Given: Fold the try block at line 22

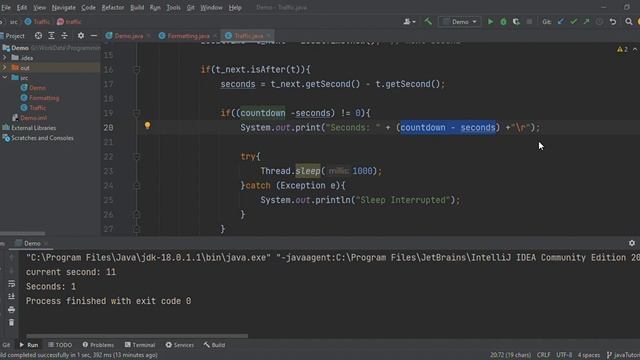Looking at the screenshot, I should click(x=137, y=157).
